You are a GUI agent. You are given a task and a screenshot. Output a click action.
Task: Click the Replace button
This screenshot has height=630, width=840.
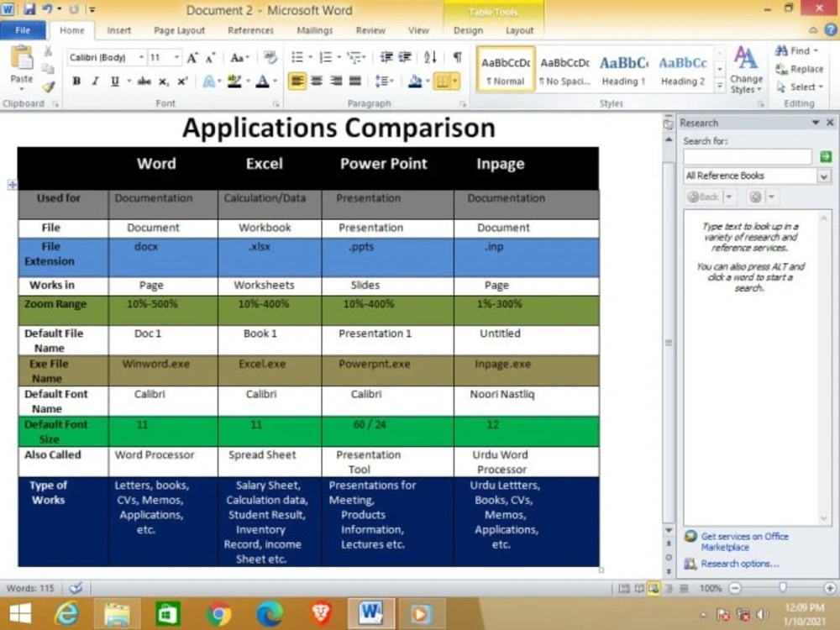(800, 69)
